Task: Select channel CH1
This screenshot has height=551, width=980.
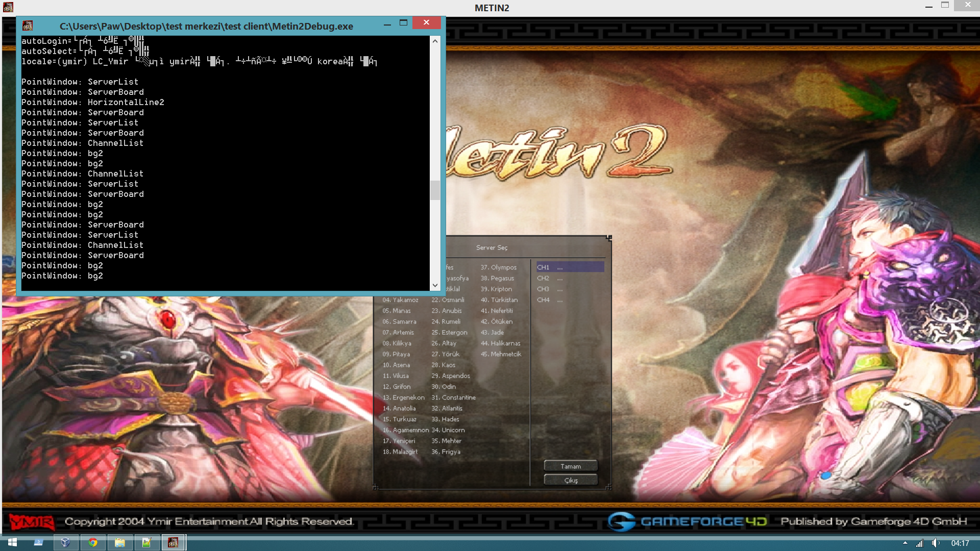Action: [x=570, y=267]
